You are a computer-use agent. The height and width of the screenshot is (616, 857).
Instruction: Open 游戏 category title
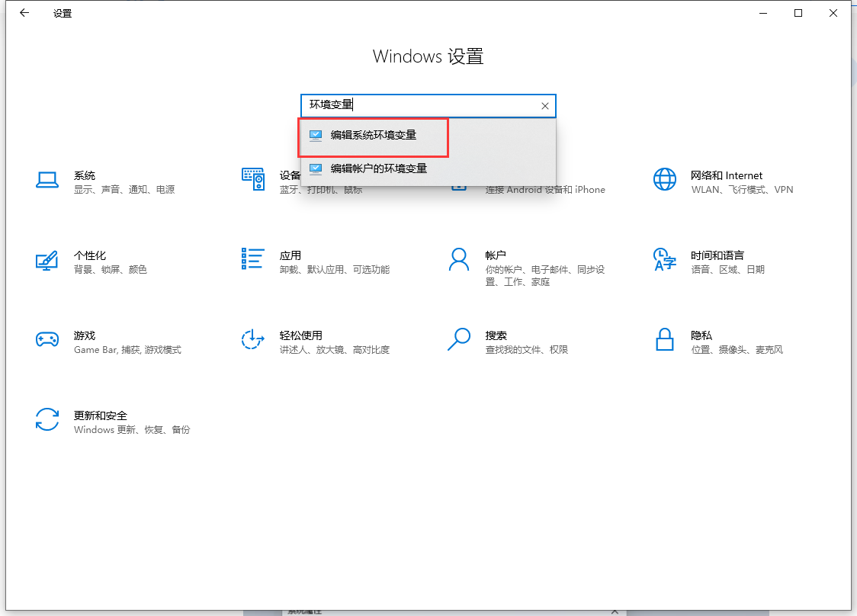click(85, 335)
